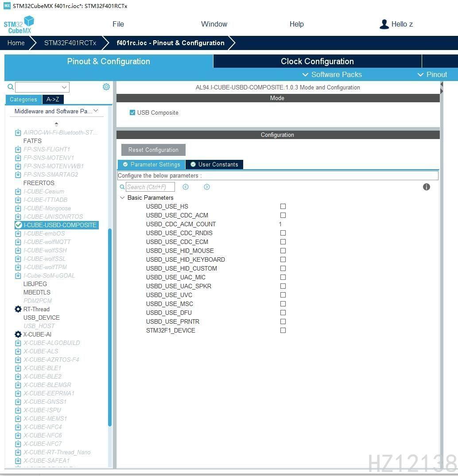
Task: Go to STM32F401RCTx breadcrumb
Action: tap(70, 43)
